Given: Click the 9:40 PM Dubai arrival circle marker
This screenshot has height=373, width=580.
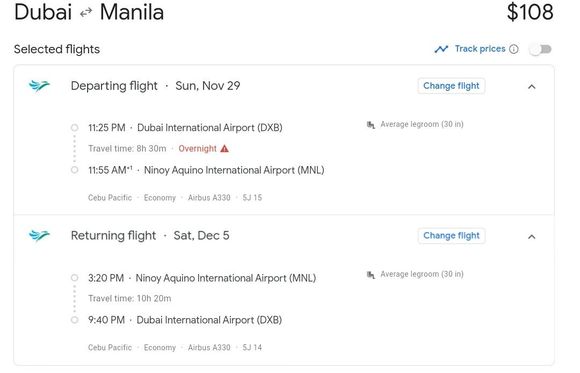Looking at the screenshot, I should point(74,320).
